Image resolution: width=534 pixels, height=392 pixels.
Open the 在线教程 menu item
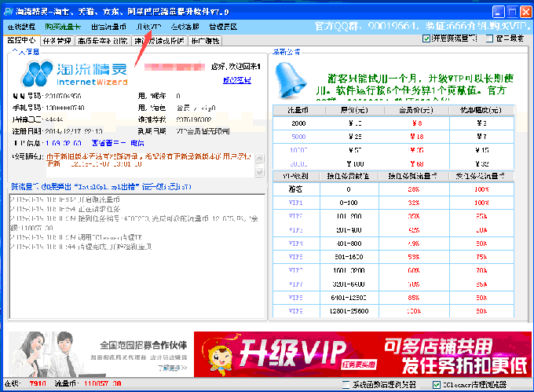pos(21,27)
